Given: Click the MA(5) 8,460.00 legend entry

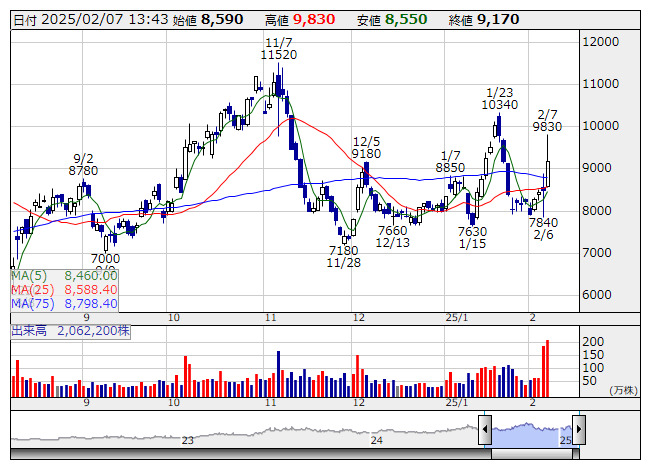Looking at the screenshot, I should (x=64, y=276).
